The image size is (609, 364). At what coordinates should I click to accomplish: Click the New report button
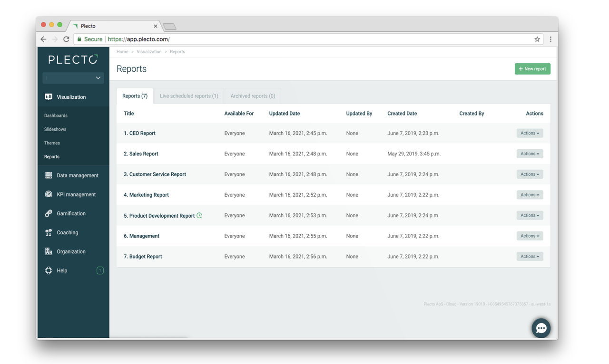tap(532, 69)
